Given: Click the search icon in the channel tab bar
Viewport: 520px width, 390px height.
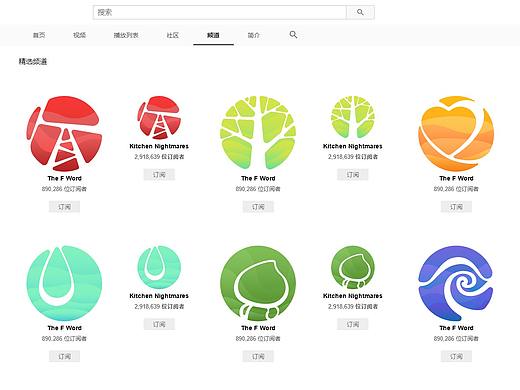Looking at the screenshot, I should point(293,35).
